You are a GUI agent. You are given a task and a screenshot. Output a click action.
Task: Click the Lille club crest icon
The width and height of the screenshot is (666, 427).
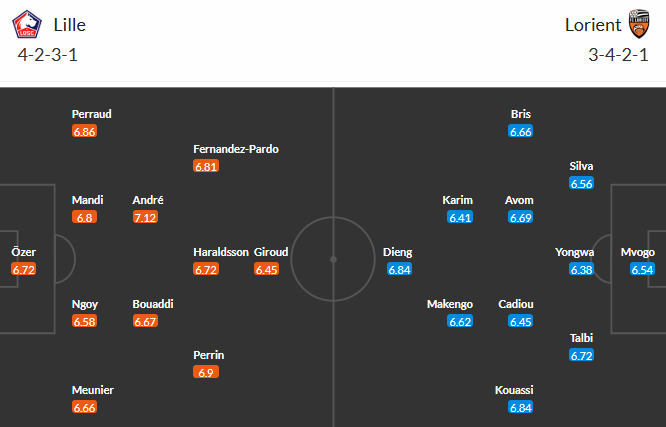(x=29, y=24)
